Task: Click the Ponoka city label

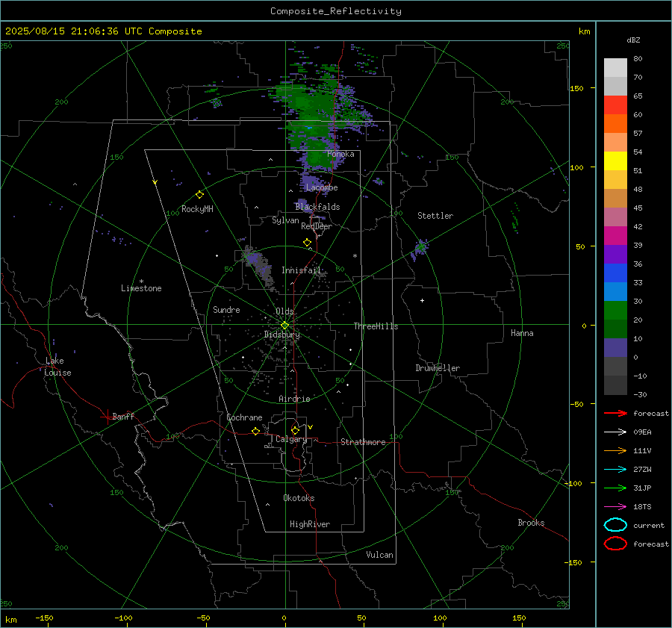Action: pyautogui.click(x=340, y=154)
